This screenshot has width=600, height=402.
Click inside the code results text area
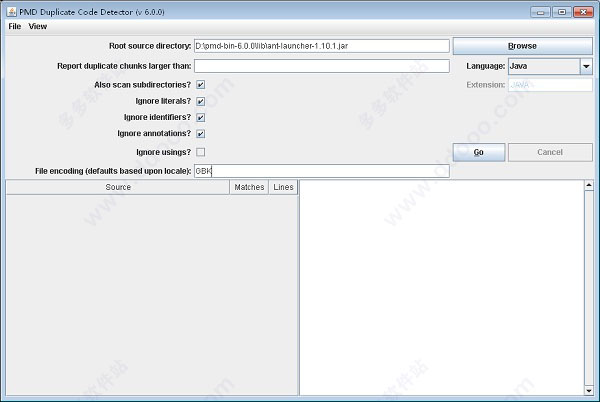click(x=442, y=288)
